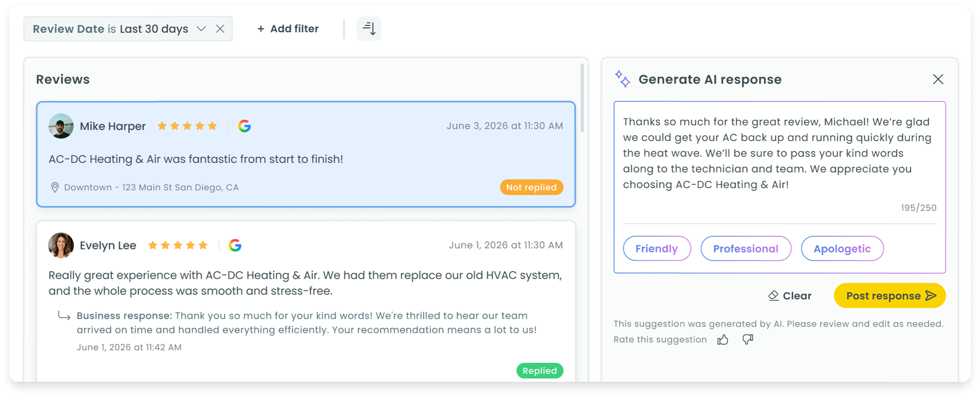
Task: Click the location pin icon for Downtown
Action: 55,187
